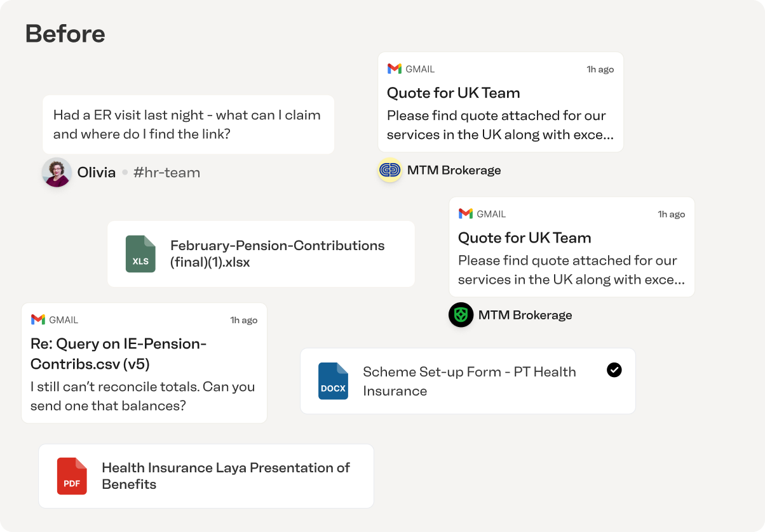The height and width of the screenshot is (532, 765).
Task: Click the red PDF file icon
Action: click(72, 476)
